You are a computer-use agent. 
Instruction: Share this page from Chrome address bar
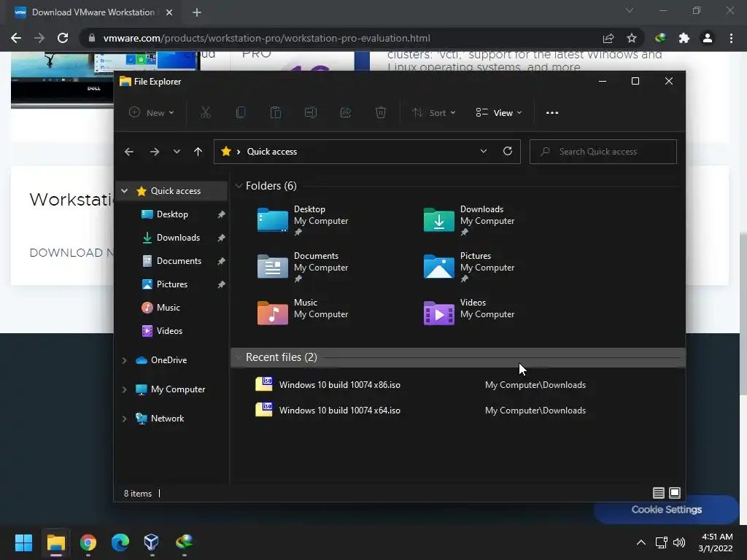(x=608, y=38)
